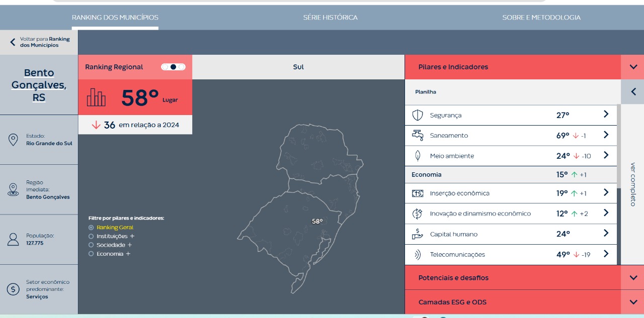Open the Sobre e Metodologia tab
This screenshot has height=318, width=644.
[541, 18]
